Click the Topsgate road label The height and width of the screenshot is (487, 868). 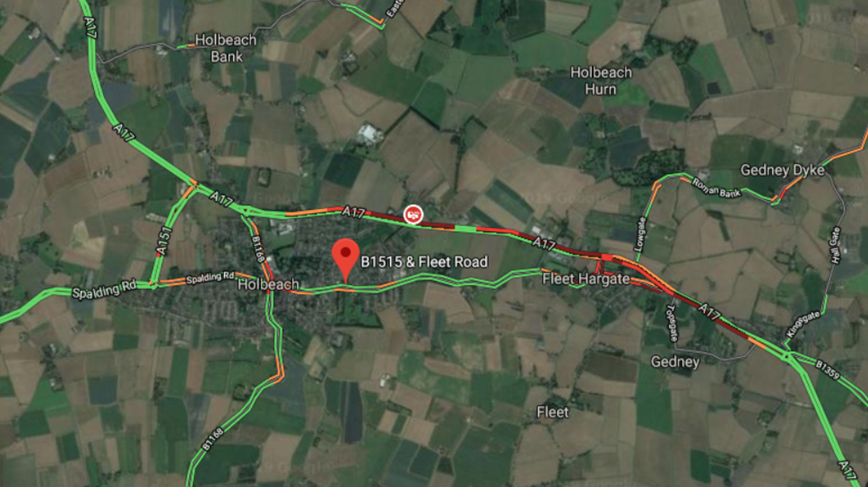(672, 323)
